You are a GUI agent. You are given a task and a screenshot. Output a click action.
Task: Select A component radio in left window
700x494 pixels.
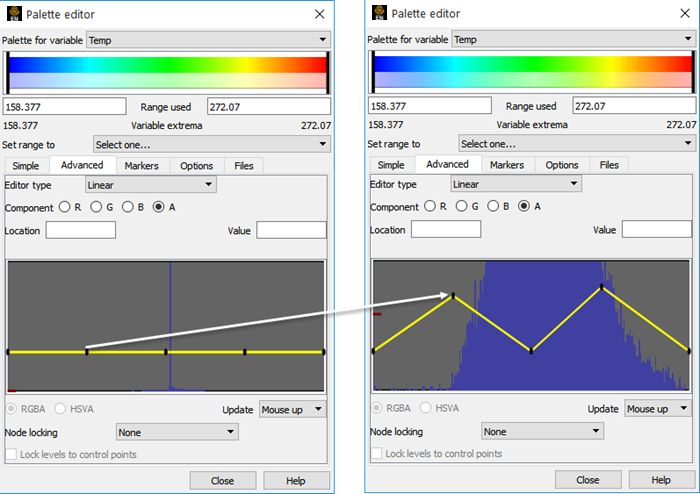(158, 207)
